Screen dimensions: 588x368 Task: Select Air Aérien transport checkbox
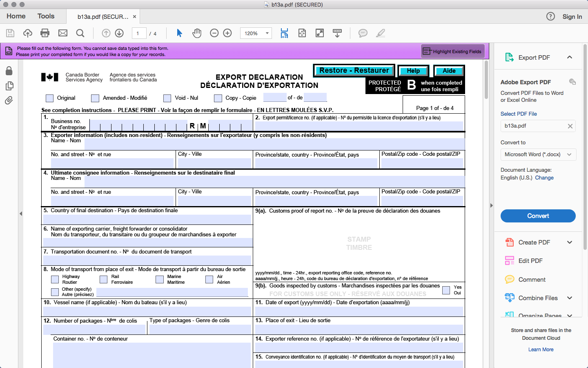coord(209,279)
